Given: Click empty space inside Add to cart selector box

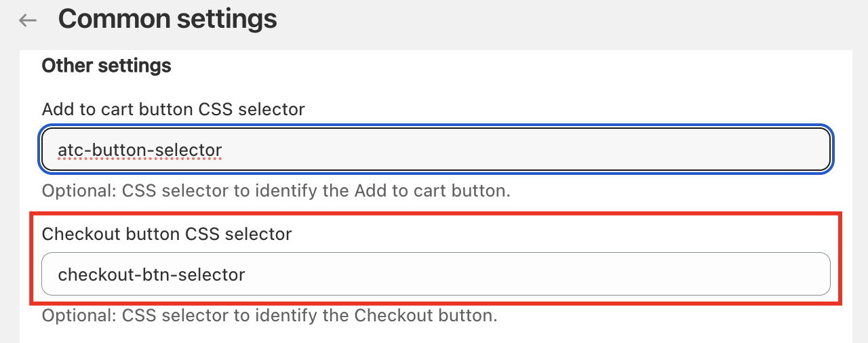Looking at the screenshot, I should [542, 149].
